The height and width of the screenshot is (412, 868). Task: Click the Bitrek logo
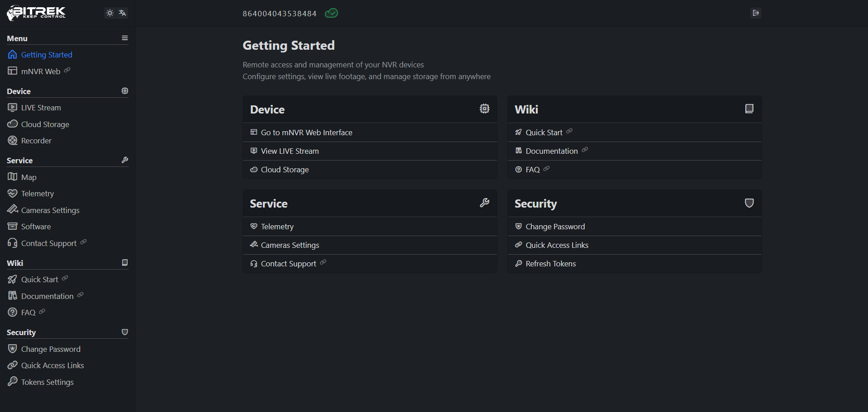[x=36, y=13]
